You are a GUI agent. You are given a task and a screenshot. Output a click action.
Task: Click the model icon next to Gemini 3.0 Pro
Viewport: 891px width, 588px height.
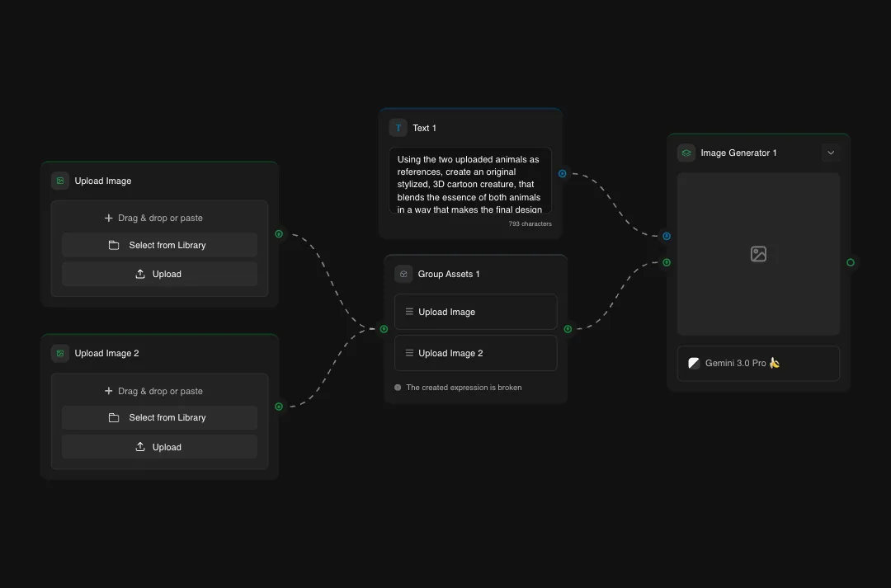pyautogui.click(x=693, y=363)
